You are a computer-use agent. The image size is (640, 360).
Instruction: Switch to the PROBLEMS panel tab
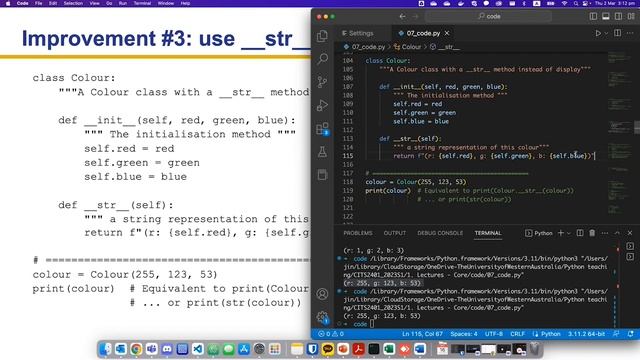pyautogui.click(x=358, y=233)
